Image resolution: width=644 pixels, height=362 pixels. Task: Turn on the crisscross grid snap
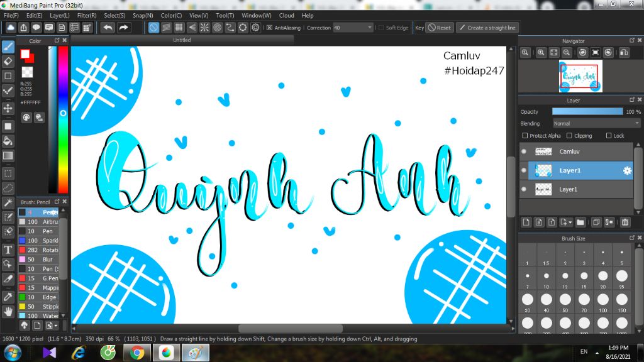point(179,28)
